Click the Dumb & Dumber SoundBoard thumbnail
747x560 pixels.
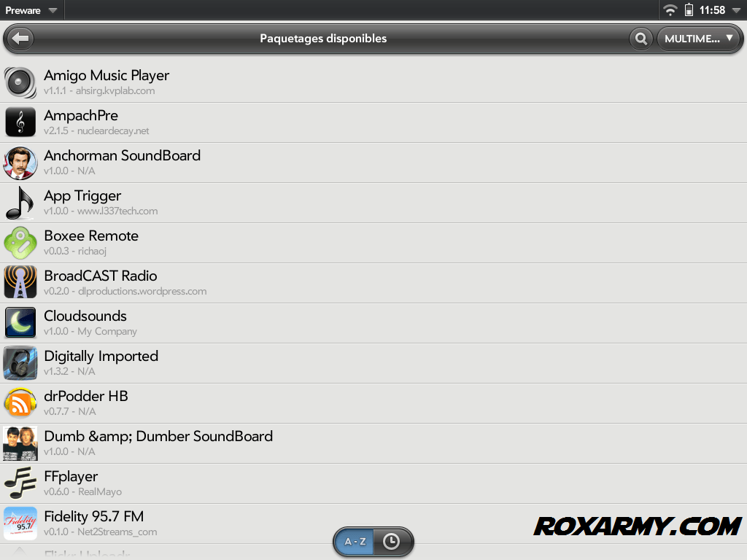tap(20, 443)
